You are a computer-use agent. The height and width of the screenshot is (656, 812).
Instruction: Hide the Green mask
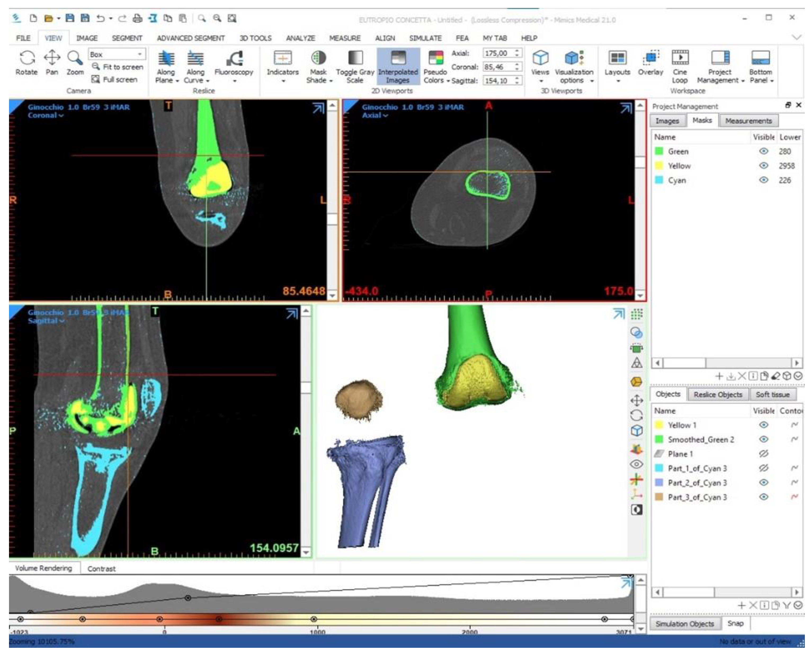(x=763, y=151)
